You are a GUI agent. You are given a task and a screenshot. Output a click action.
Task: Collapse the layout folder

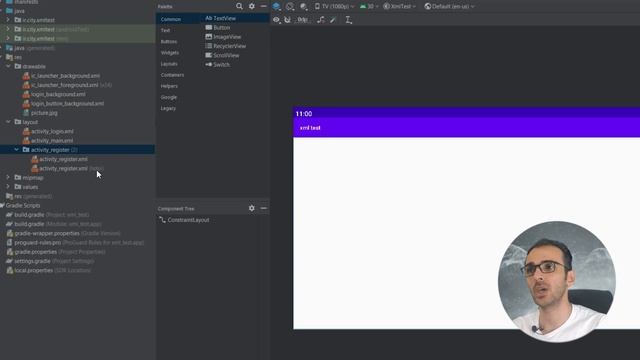click(8, 122)
